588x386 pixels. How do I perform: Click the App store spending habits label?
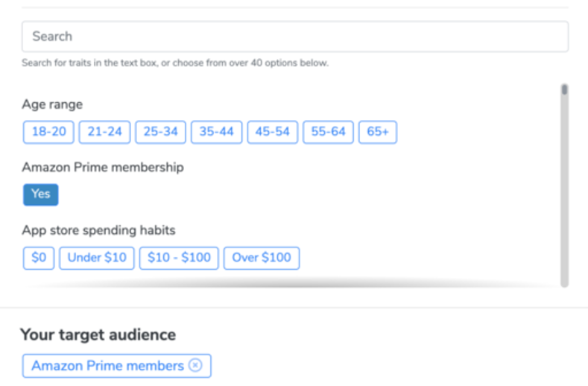pyautogui.click(x=98, y=230)
